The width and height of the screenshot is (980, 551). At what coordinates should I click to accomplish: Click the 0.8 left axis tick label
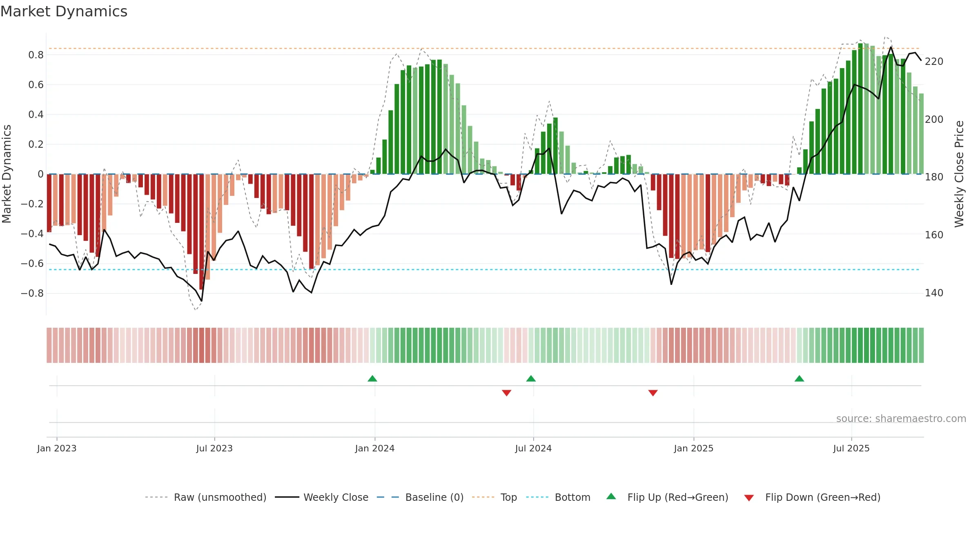click(36, 55)
